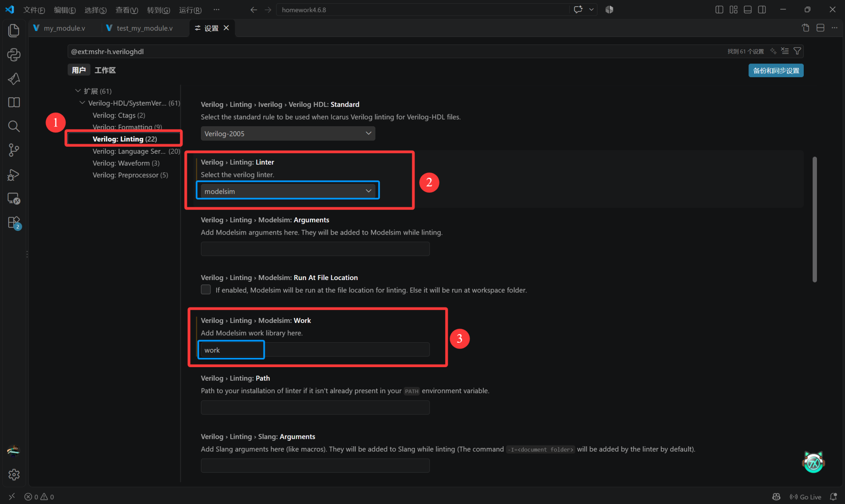Click the Modelsim Arguments input field

click(315, 249)
